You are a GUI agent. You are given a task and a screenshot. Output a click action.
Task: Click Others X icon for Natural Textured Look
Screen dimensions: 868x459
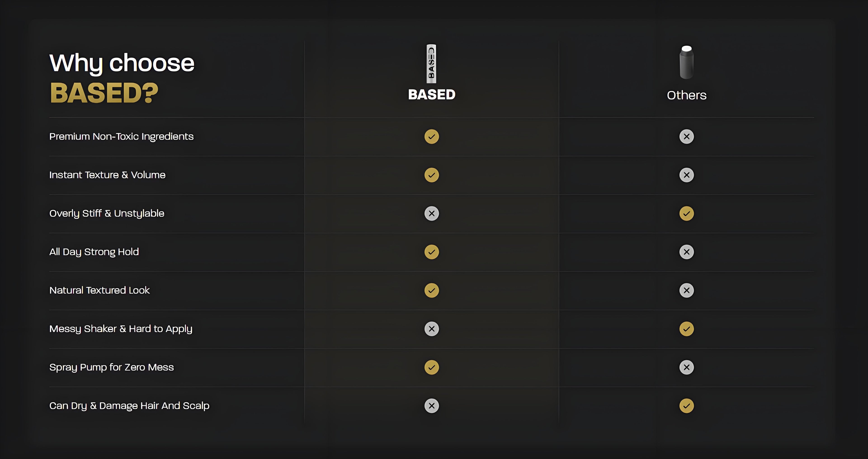tap(686, 290)
